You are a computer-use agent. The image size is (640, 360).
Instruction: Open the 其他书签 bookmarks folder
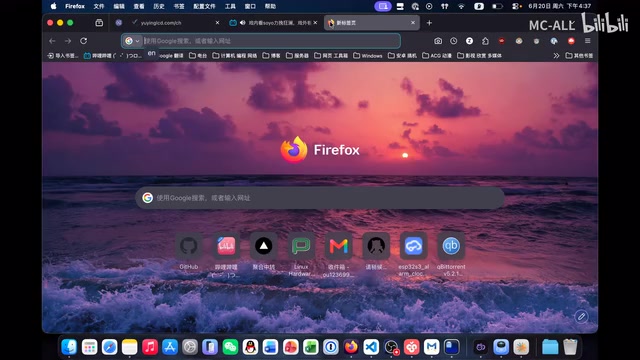(579, 56)
